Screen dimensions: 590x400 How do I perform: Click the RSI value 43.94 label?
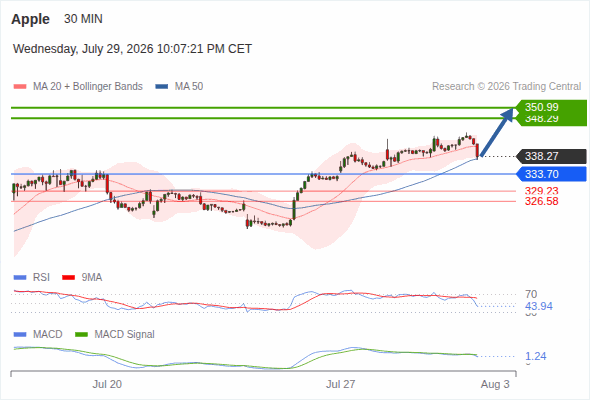[x=539, y=306]
